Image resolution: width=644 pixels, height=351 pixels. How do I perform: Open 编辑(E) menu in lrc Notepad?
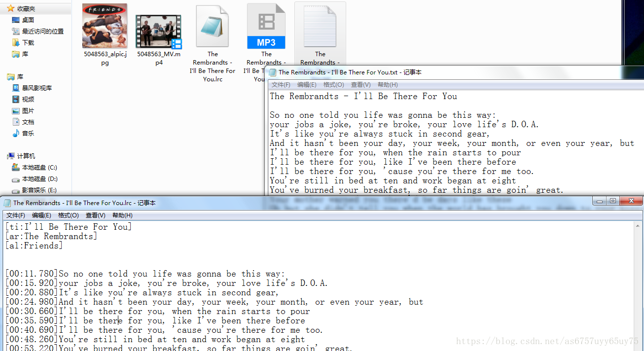[x=41, y=215]
